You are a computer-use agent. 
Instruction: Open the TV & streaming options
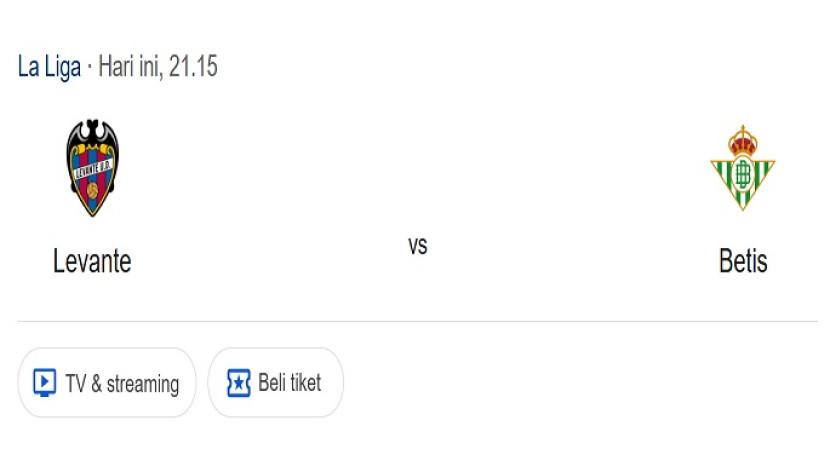[x=107, y=383]
